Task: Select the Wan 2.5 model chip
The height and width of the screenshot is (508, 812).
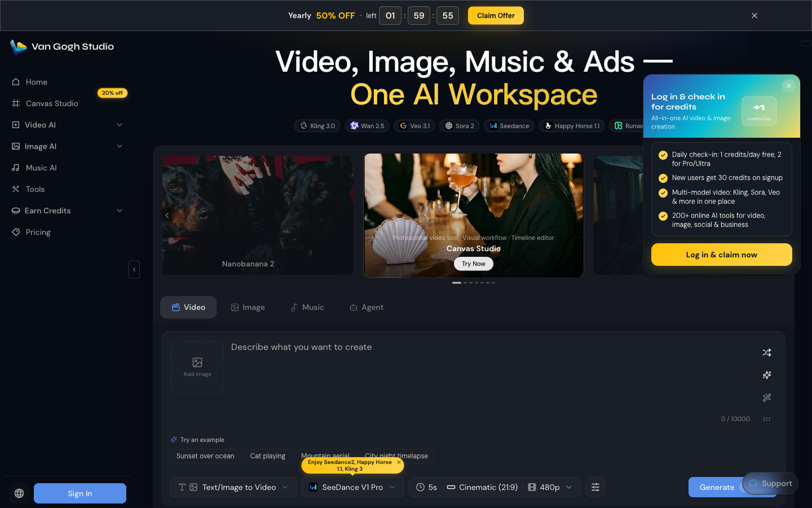Action: coord(367,126)
